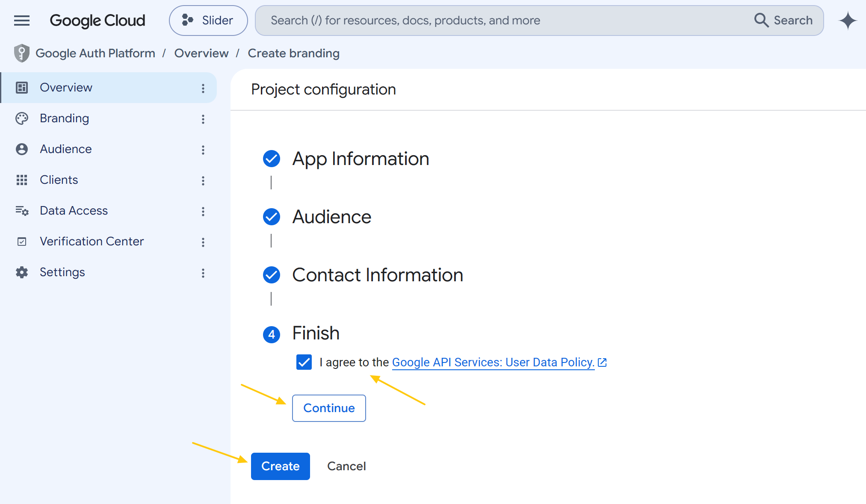Image resolution: width=866 pixels, height=504 pixels.
Task: Expand the Audience configuration step
Action: click(332, 217)
